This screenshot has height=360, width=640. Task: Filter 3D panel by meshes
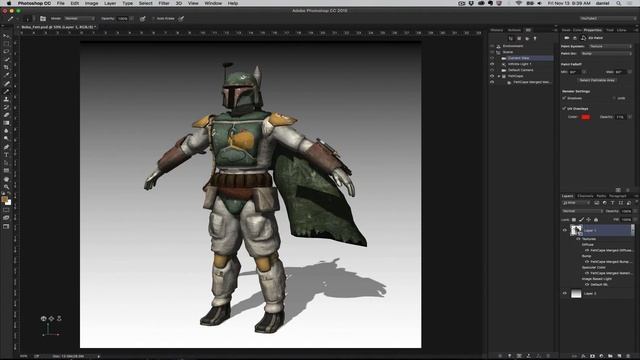(519, 38)
